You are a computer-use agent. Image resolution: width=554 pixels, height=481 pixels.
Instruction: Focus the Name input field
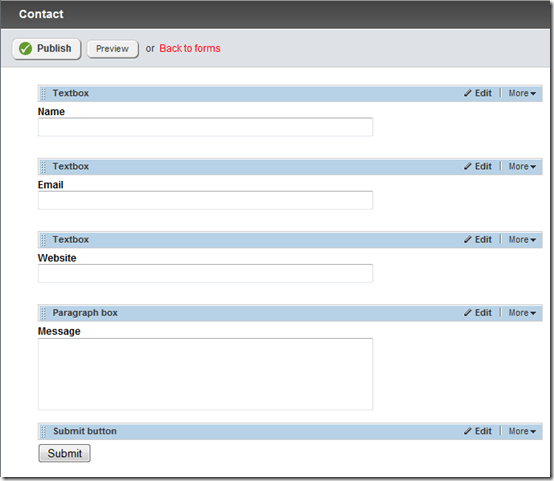click(x=205, y=127)
